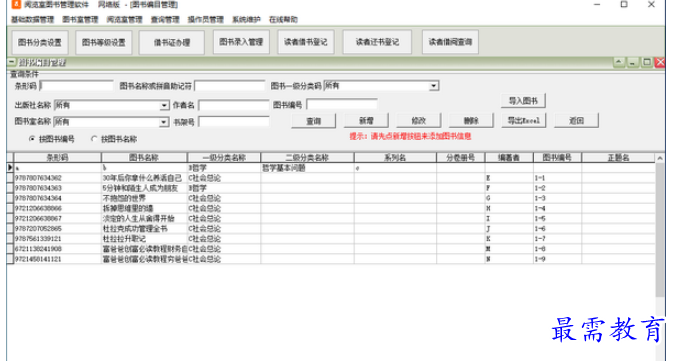Screen dimensions: 673x361
Task: Expand the 图书室名称 dropdown
Action: (164, 122)
